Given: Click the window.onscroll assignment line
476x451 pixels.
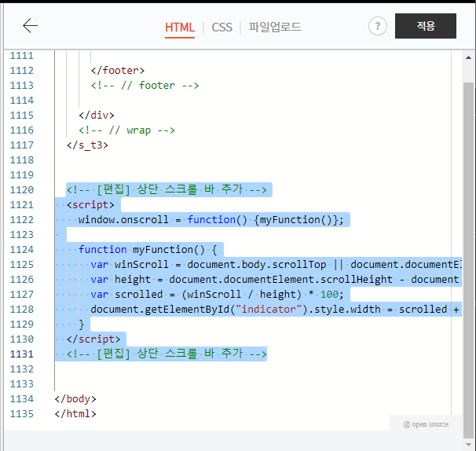Looking at the screenshot, I should pyautogui.click(x=211, y=219).
